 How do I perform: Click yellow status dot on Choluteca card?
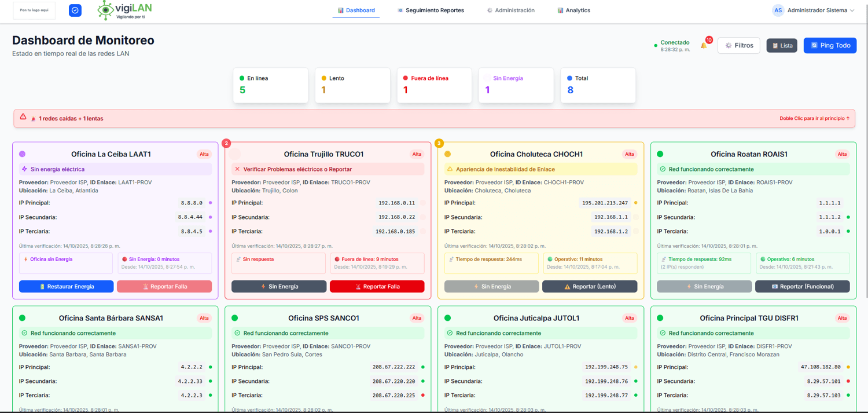(x=447, y=154)
